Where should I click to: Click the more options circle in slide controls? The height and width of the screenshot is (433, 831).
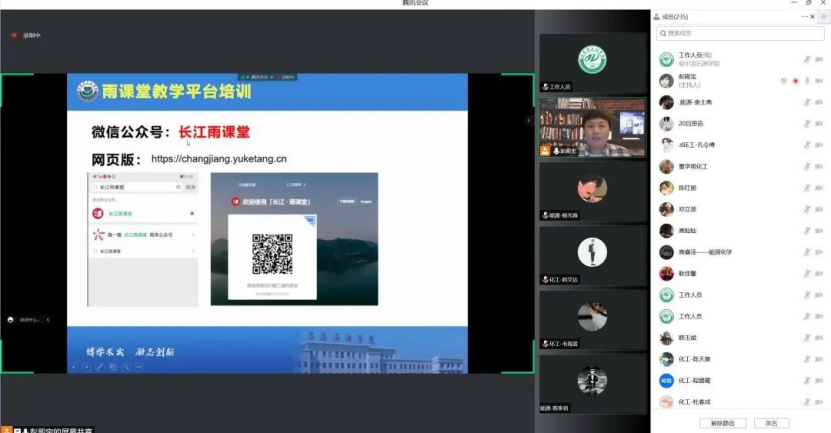coord(139,367)
